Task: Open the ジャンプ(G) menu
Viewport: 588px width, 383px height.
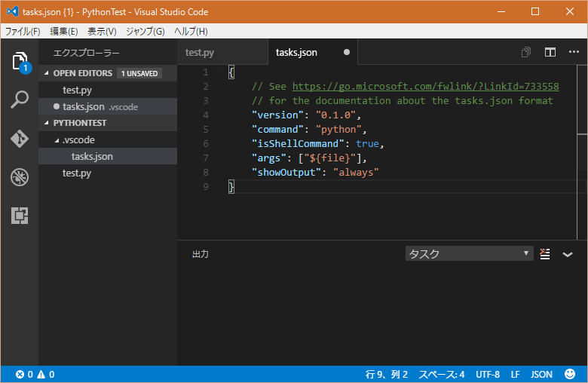Action: tap(145, 32)
